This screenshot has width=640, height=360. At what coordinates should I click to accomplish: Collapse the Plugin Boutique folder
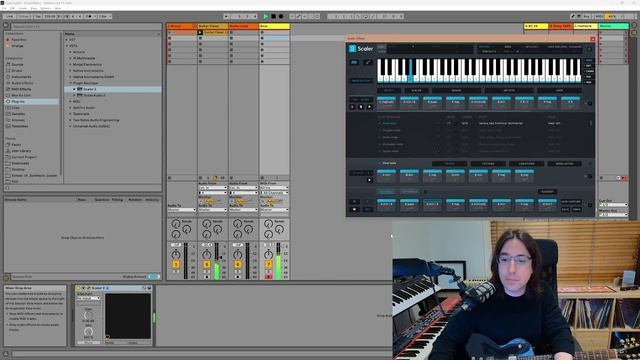(70, 83)
